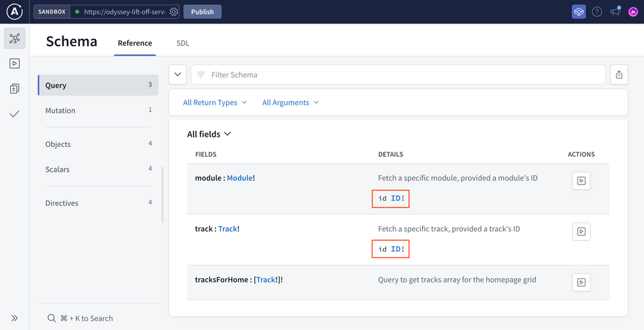Click the Apollo logo icon
This screenshot has width=644, height=330.
pyautogui.click(x=14, y=11)
